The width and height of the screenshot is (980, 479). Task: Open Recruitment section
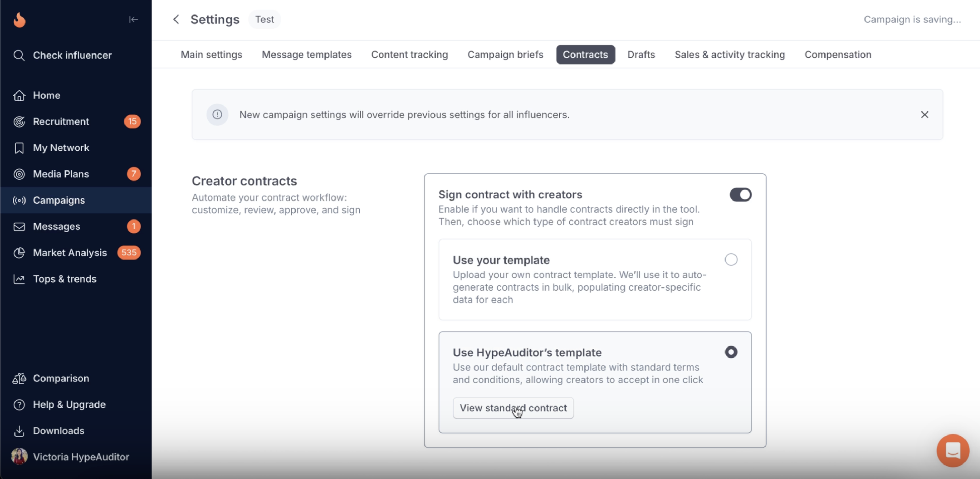61,121
